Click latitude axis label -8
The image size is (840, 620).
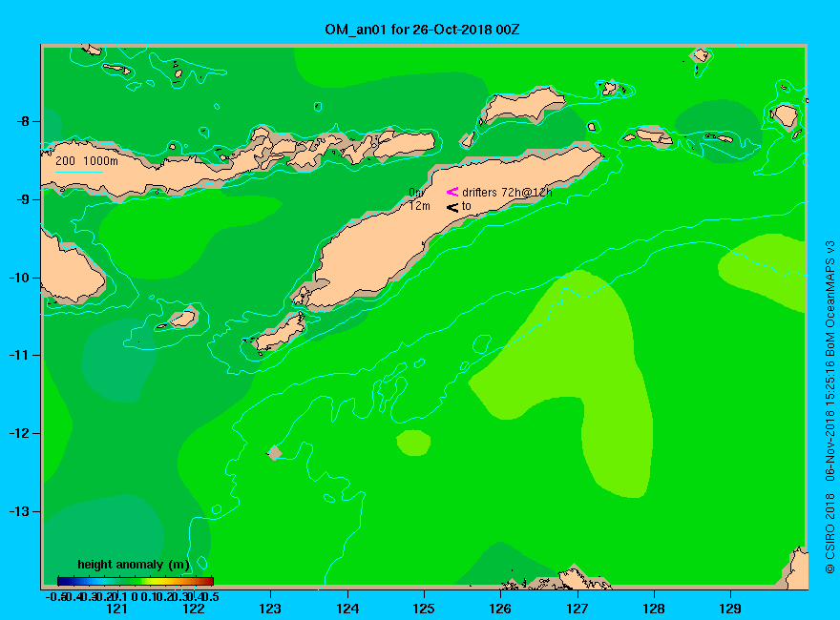pos(23,121)
